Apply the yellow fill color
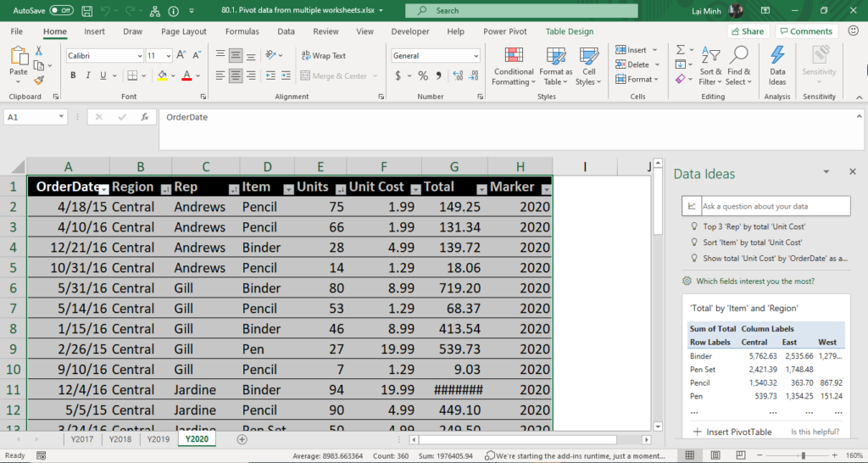 coord(162,75)
